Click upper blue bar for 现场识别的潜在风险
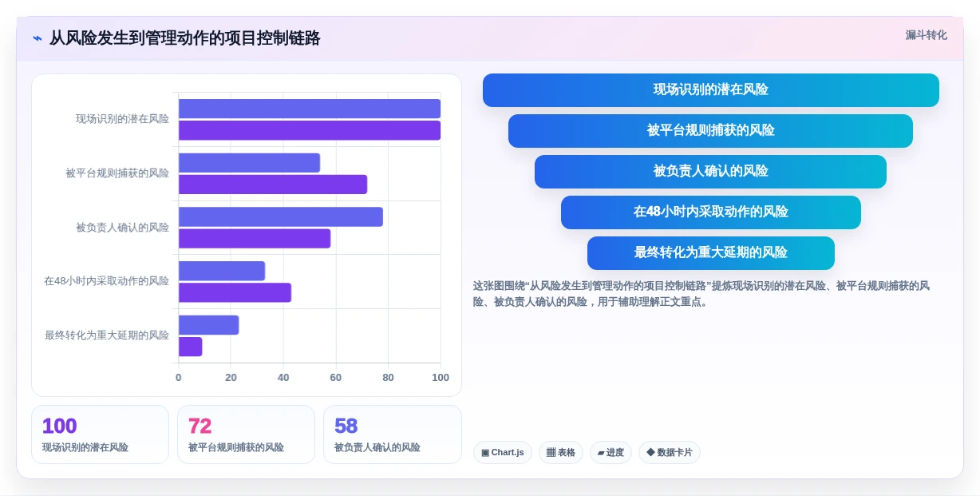Screen dimensions: 980x496 pos(310,109)
